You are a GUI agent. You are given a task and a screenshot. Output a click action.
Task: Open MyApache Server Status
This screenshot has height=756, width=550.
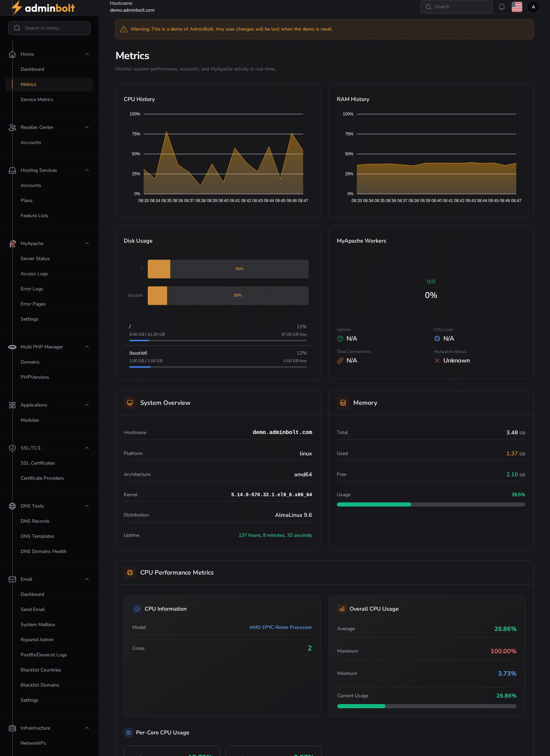pyautogui.click(x=49, y=259)
